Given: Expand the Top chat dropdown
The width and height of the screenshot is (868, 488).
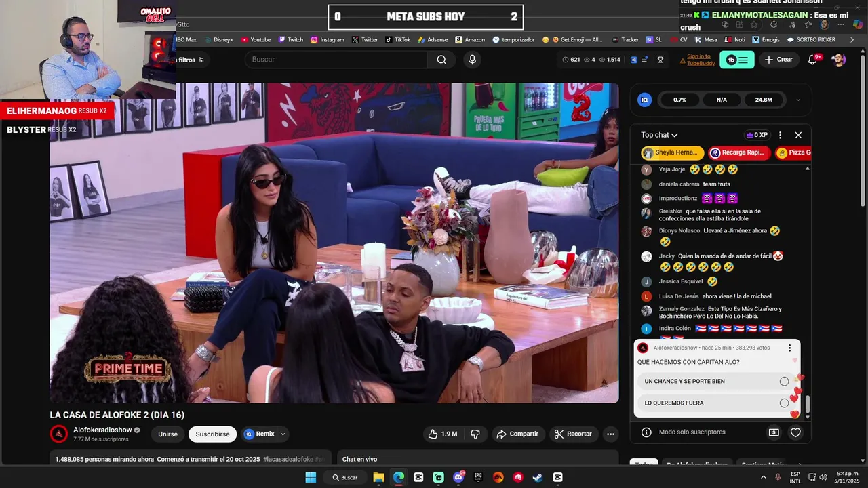Looking at the screenshot, I should click(x=659, y=135).
